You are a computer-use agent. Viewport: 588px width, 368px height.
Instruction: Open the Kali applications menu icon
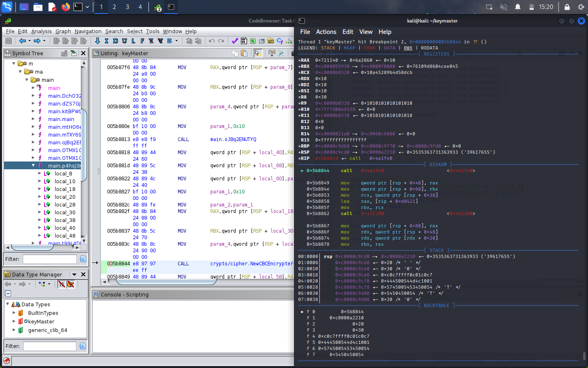[x=7, y=7]
